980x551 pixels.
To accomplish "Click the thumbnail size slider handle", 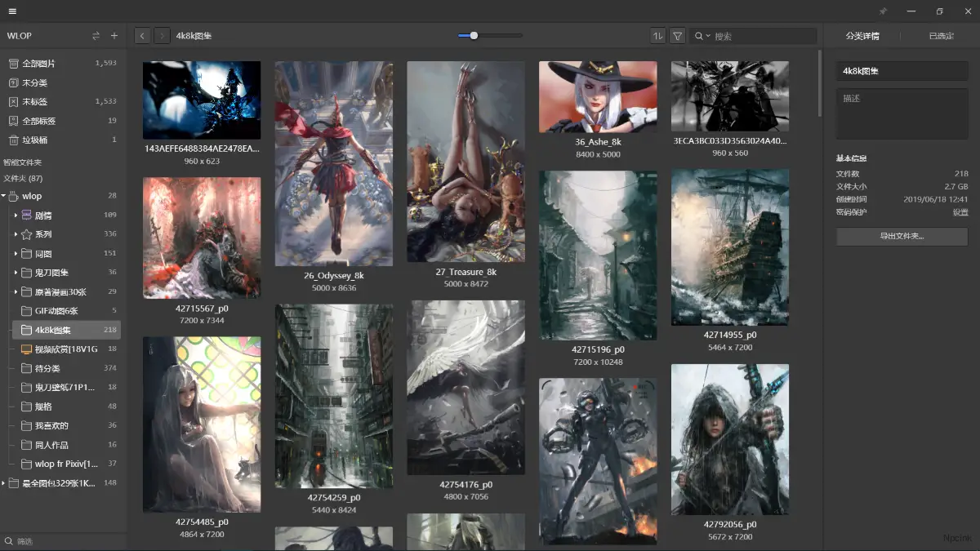I will pos(474,36).
